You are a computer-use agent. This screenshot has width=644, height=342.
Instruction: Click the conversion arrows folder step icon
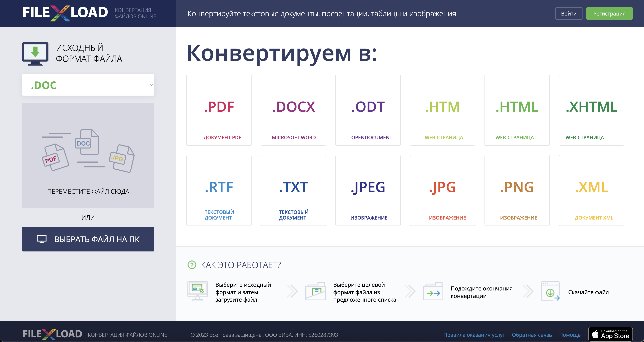tap(433, 292)
